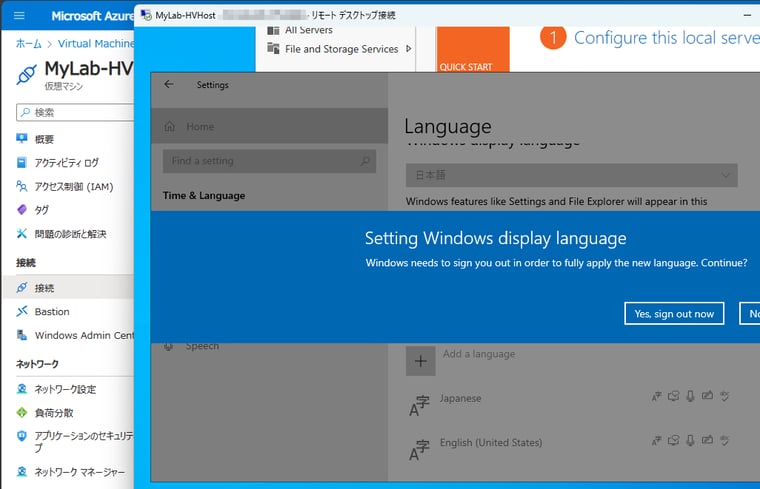
Task: Click the Find a setting magnifier icon
Action: [365, 161]
